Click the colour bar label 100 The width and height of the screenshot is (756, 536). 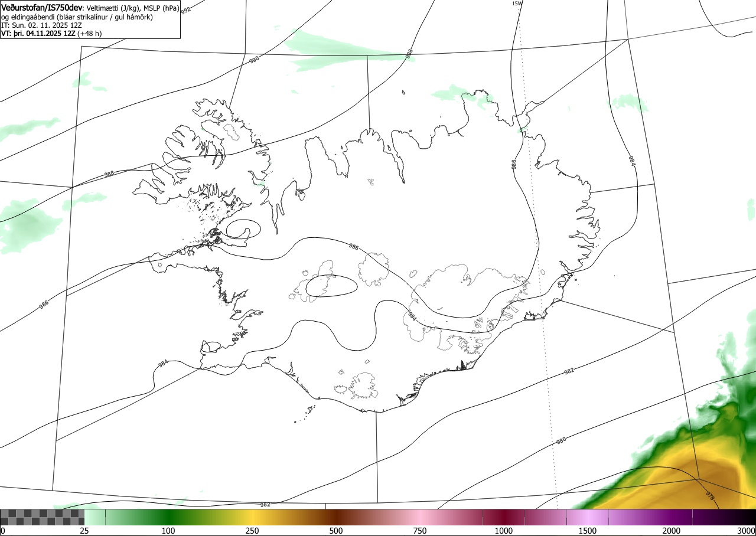tap(168, 531)
